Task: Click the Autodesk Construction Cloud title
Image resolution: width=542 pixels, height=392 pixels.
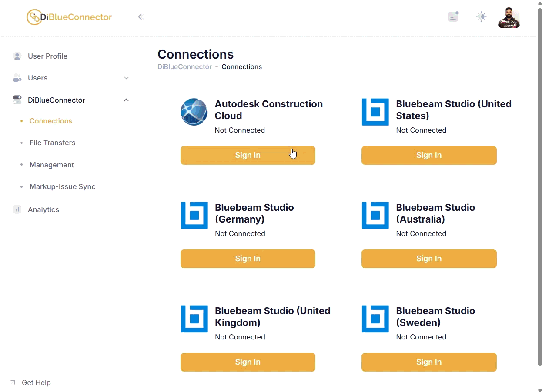Action: (269, 110)
